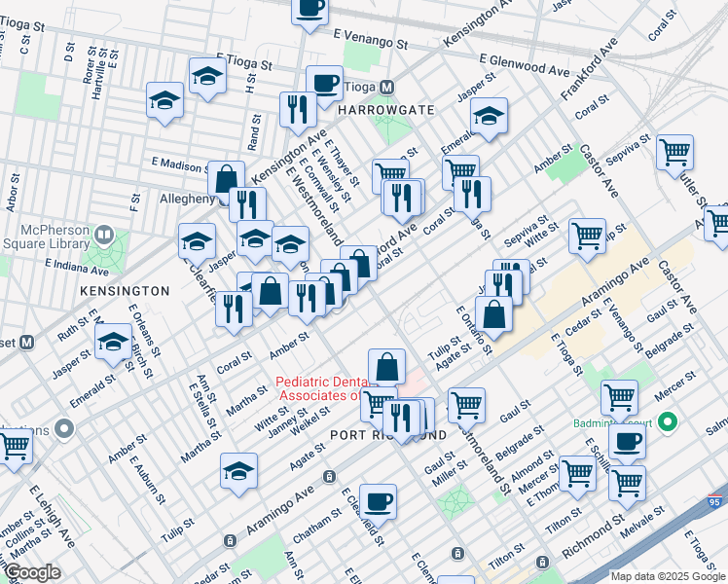
Task: Open McPherson Square Library place marker
Action: click(105, 235)
